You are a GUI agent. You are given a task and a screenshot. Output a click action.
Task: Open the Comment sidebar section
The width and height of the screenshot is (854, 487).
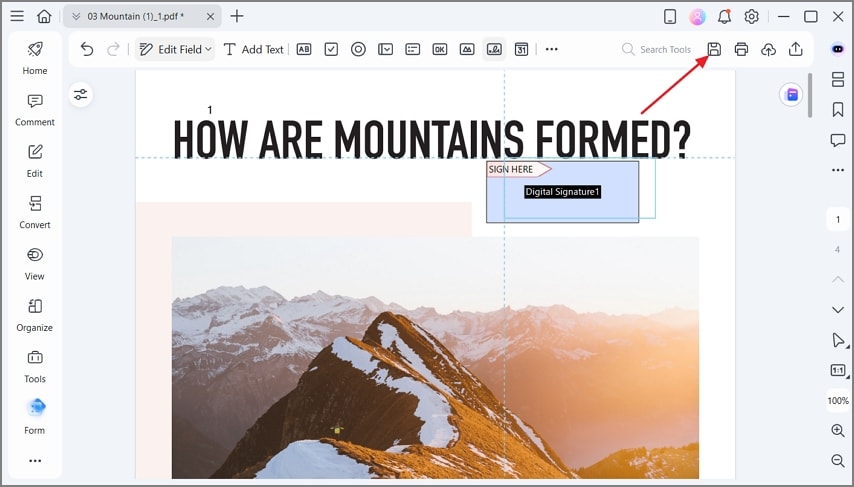[x=35, y=109]
